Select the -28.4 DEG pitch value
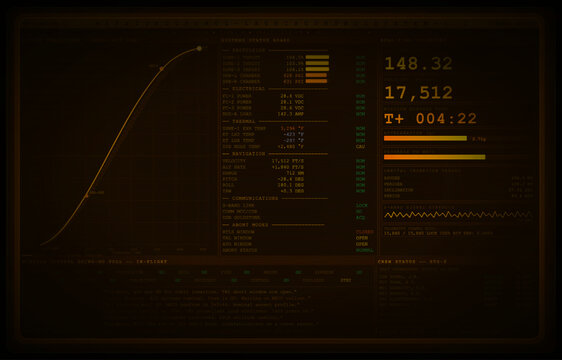Viewport: 562px width, 360px height. pos(291,179)
